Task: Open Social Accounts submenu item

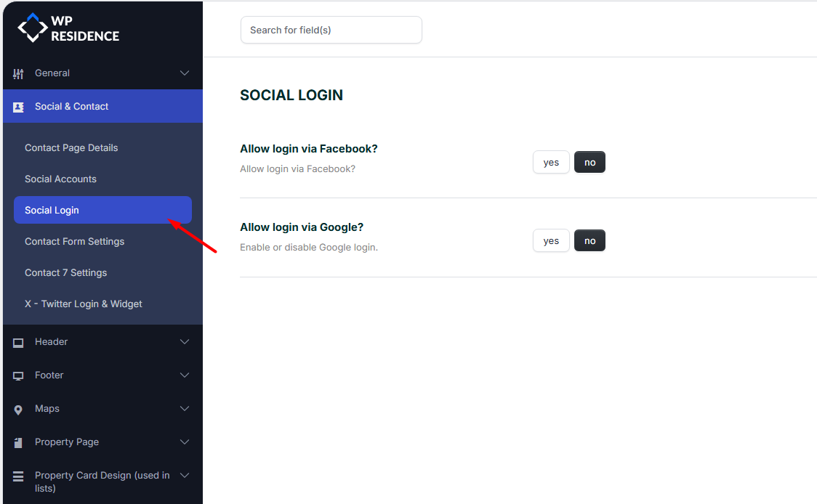Action: (60, 179)
